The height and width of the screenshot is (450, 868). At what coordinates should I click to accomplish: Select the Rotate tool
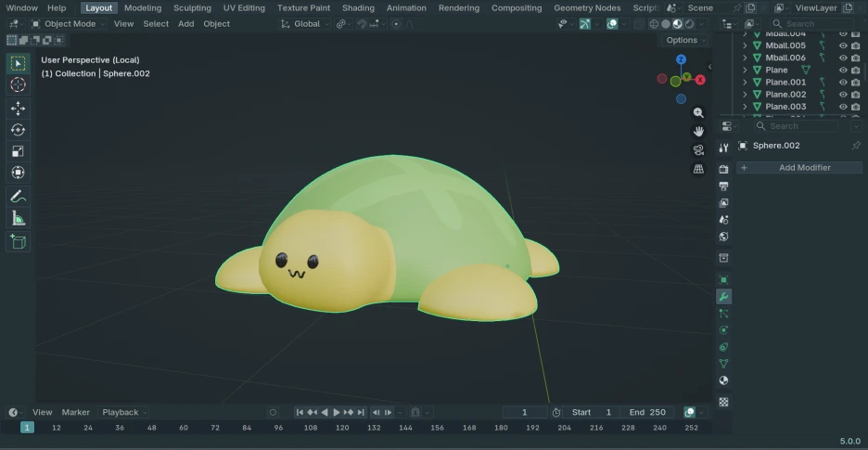18,130
